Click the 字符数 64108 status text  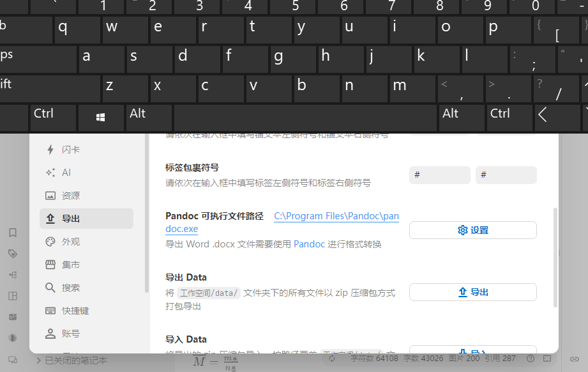[x=374, y=359]
